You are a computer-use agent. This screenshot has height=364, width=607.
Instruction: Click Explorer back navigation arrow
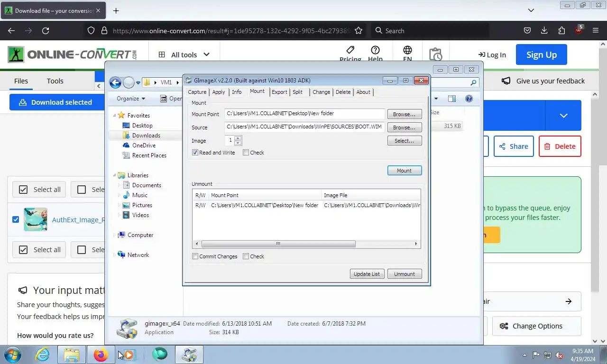point(115,83)
